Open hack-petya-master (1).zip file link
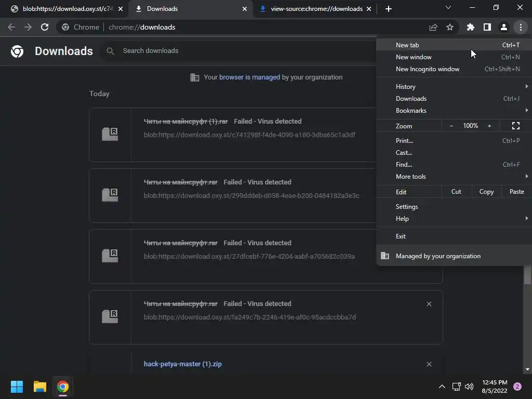The height and width of the screenshot is (399, 532). 182,364
